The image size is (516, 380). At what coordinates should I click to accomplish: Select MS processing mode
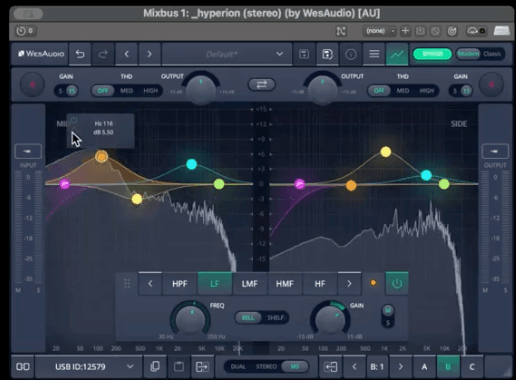coord(295,367)
